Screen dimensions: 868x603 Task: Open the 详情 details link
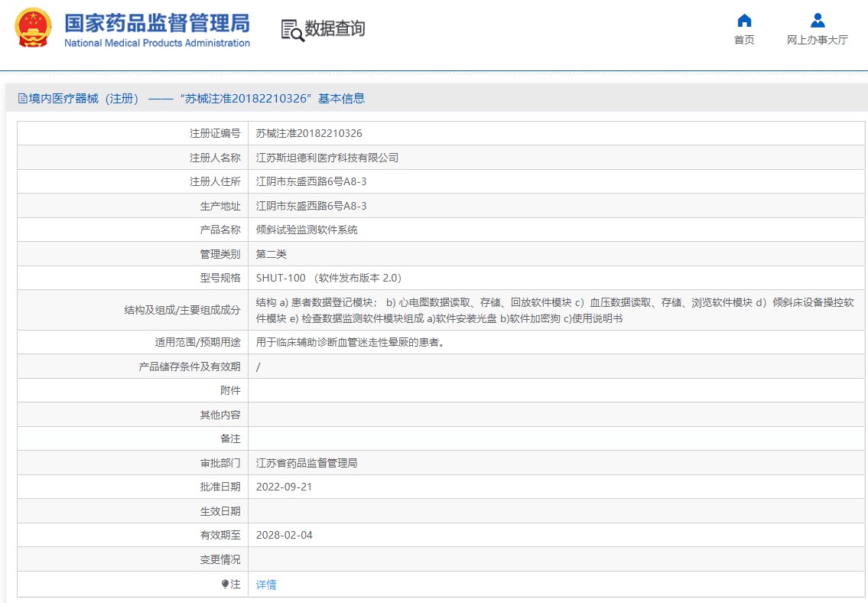(265, 584)
